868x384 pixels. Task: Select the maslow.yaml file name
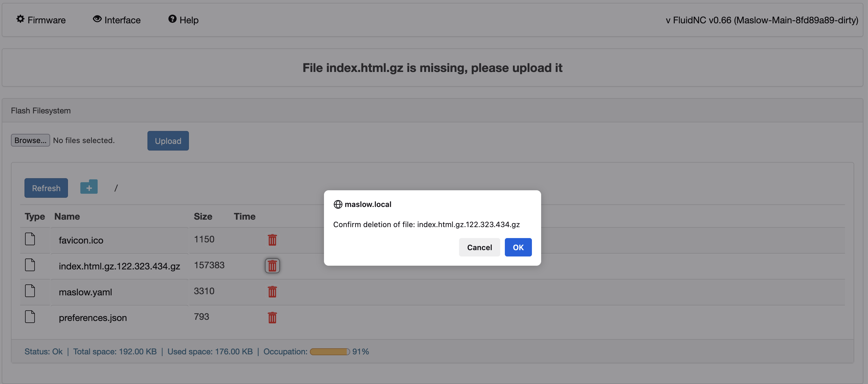85,292
